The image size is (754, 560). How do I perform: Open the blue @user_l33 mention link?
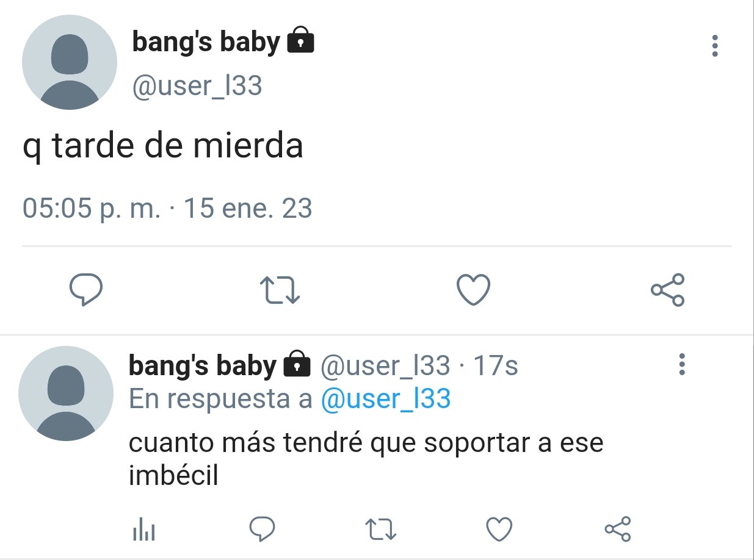pos(386,399)
